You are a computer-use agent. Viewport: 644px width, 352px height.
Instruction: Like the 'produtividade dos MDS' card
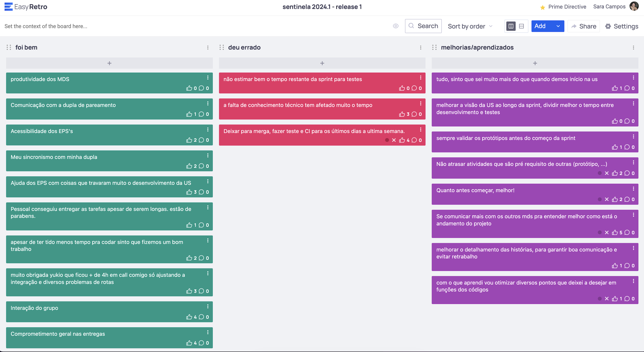(189, 88)
